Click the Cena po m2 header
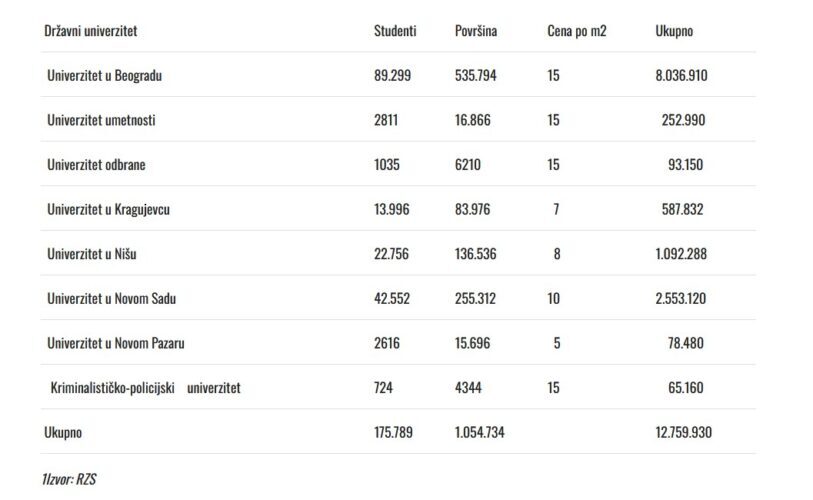The image size is (813, 500). pyautogui.click(x=577, y=31)
